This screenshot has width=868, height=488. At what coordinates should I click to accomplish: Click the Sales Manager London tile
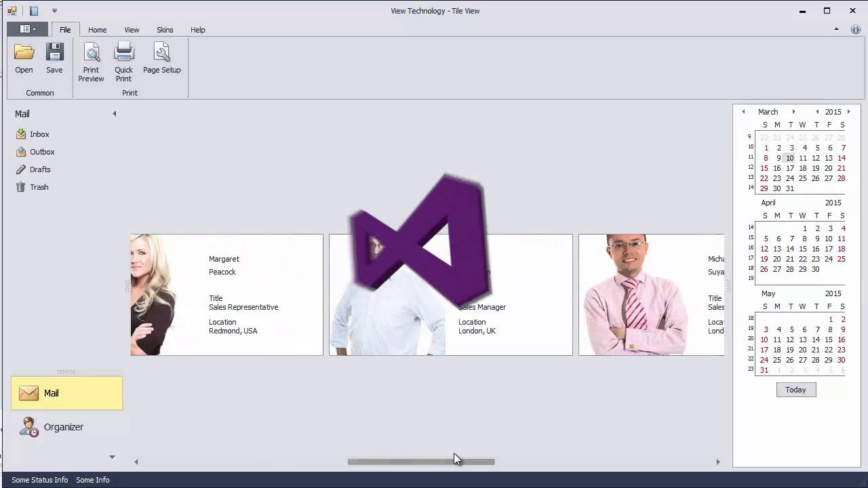click(451, 295)
